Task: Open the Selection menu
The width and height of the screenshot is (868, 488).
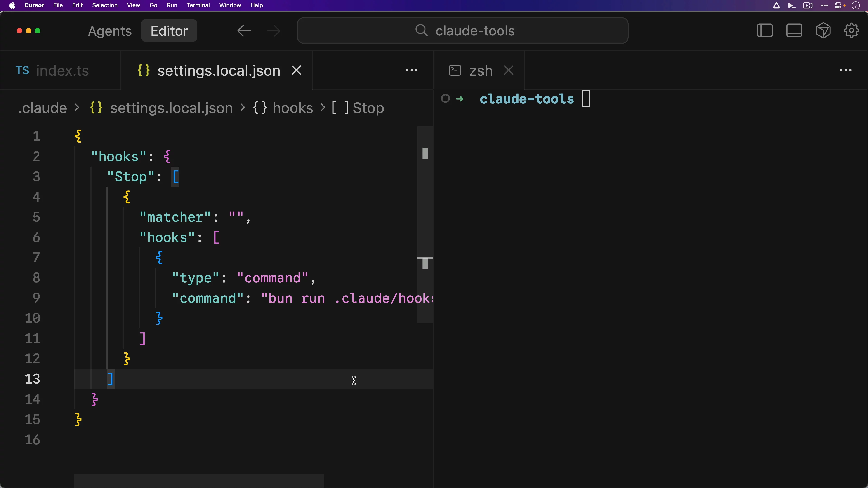Action: (104, 5)
